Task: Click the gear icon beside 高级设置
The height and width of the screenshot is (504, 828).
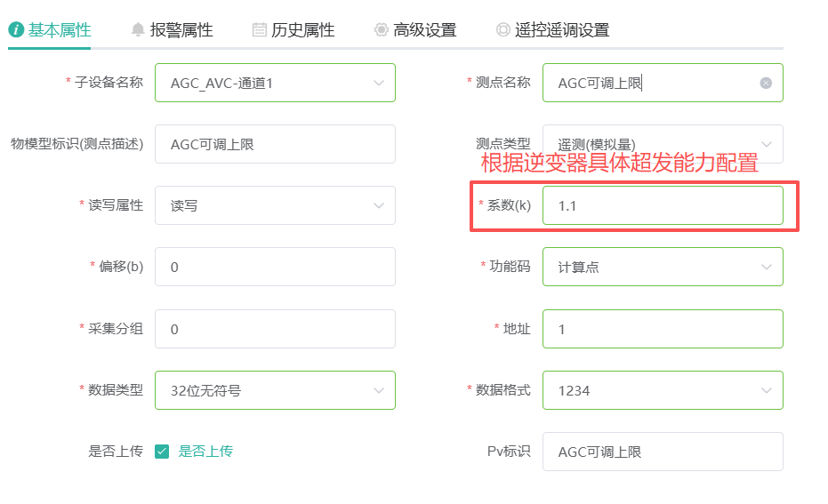Action: click(x=382, y=29)
